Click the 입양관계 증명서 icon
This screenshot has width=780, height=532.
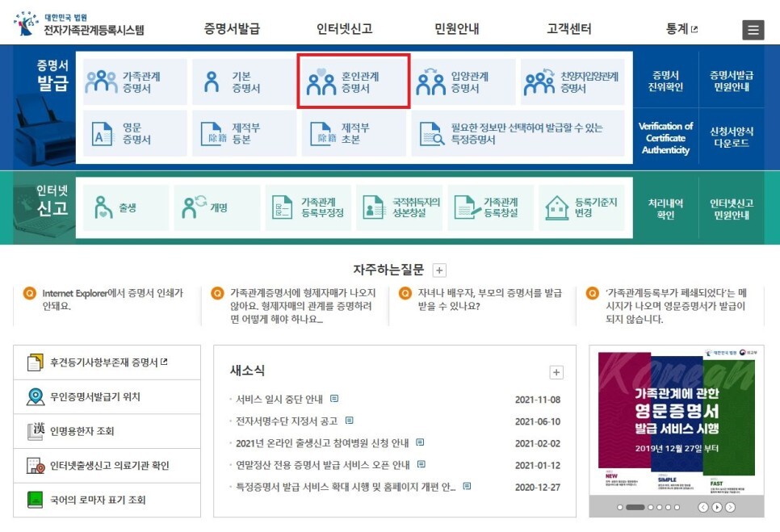coord(431,82)
